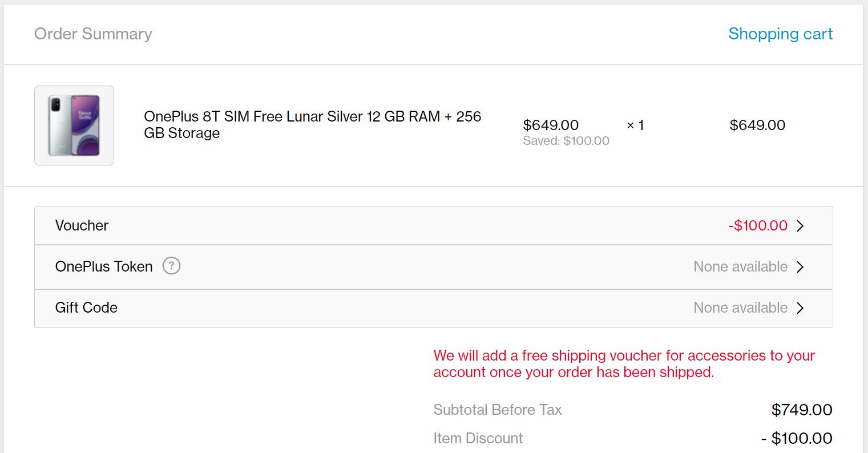Expand the OnePlus Token chevron arrow
The image size is (868, 453).
[x=800, y=267]
